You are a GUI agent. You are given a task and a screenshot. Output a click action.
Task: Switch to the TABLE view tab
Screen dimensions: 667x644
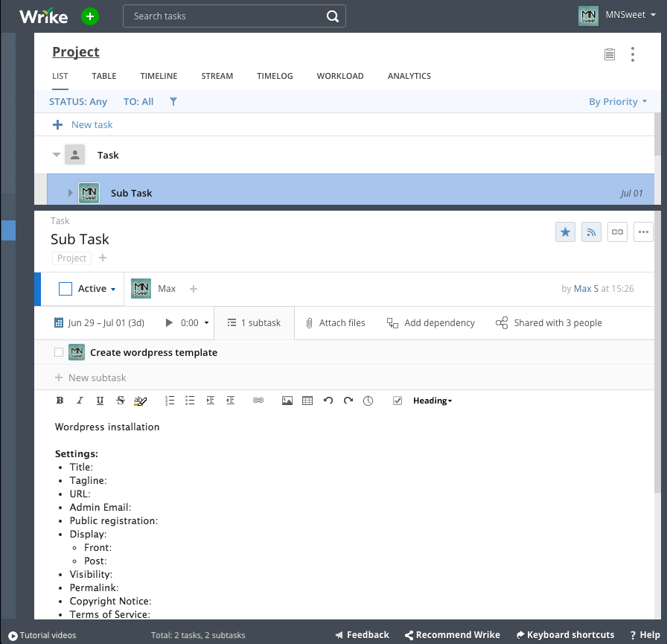tap(103, 76)
